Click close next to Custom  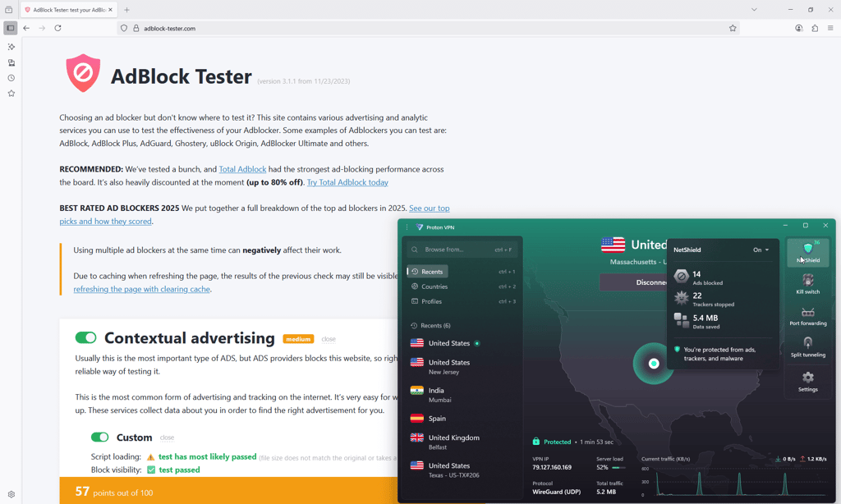pos(167,438)
